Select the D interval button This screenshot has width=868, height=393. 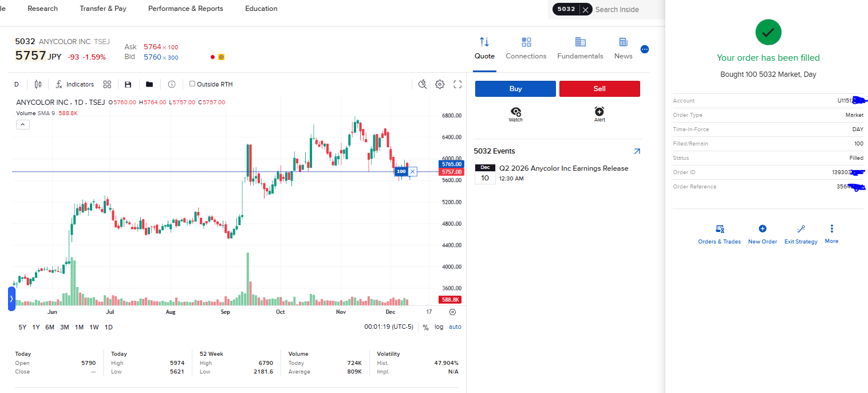click(x=17, y=84)
